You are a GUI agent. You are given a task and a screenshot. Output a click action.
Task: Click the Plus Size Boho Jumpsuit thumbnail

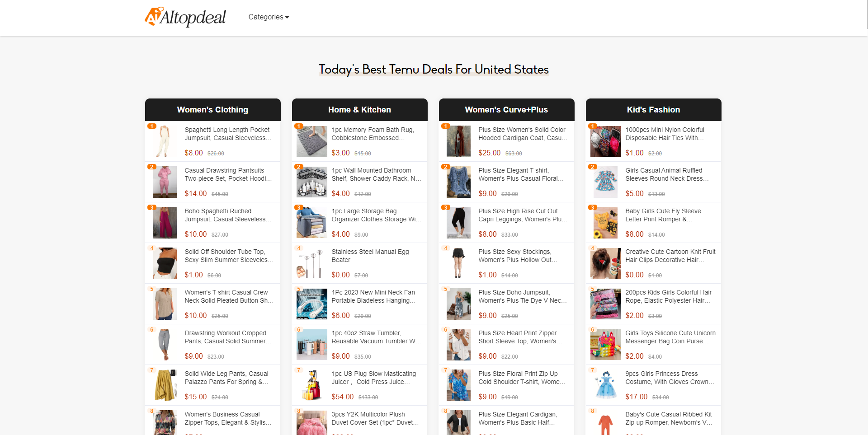coord(458,304)
